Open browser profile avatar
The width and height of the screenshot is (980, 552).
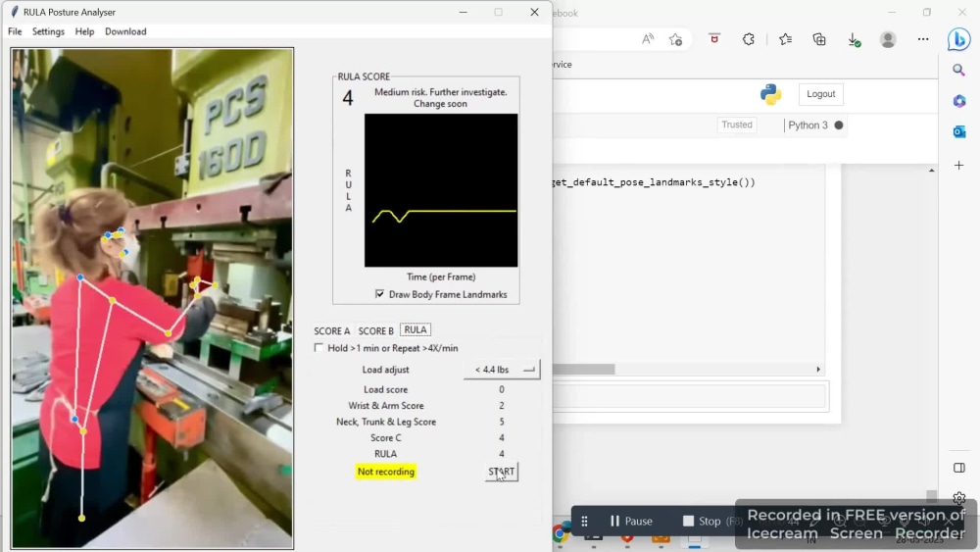tap(888, 39)
